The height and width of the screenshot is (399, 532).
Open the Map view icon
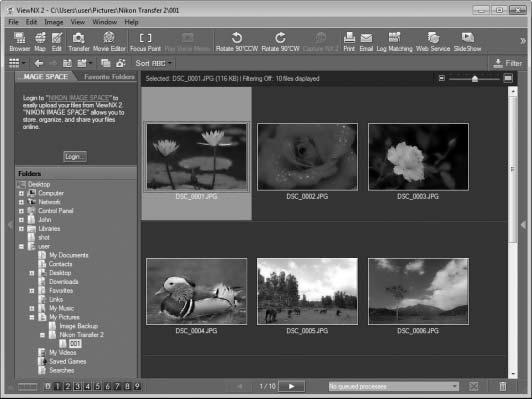click(x=40, y=42)
